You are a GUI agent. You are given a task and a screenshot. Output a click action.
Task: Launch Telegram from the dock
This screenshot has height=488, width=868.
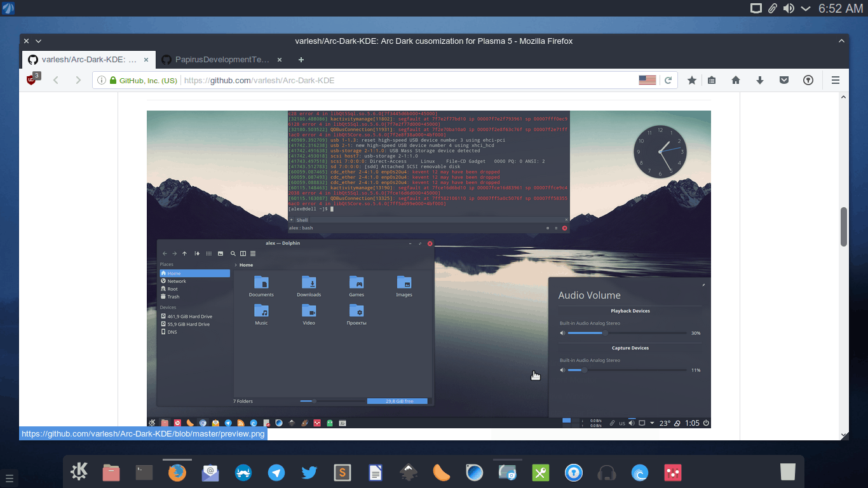(x=276, y=472)
